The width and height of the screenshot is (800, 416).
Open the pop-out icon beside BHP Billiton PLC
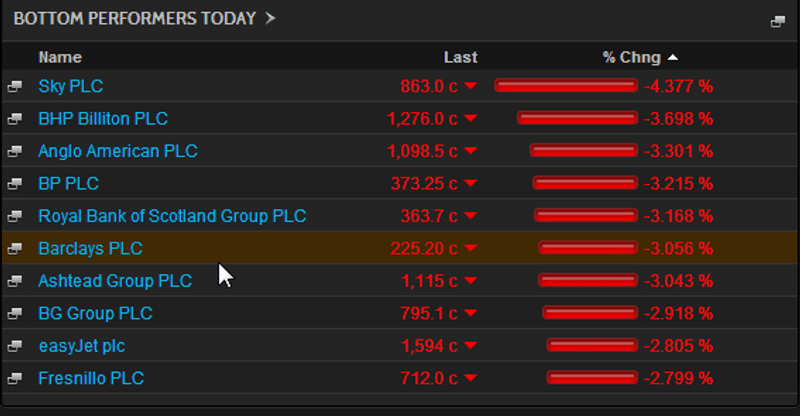(15, 119)
